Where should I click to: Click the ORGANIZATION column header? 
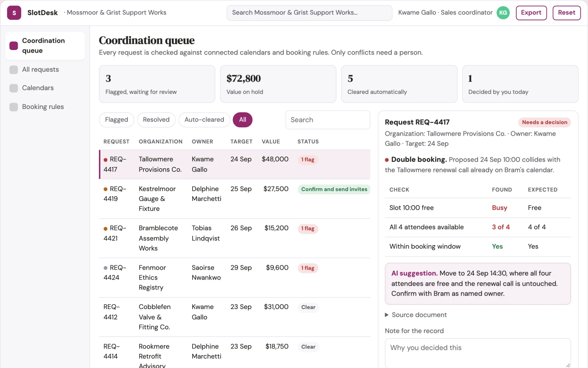click(161, 142)
